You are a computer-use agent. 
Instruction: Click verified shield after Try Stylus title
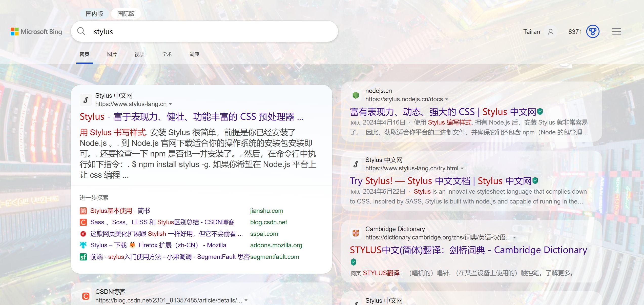click(x=535, y=180)
